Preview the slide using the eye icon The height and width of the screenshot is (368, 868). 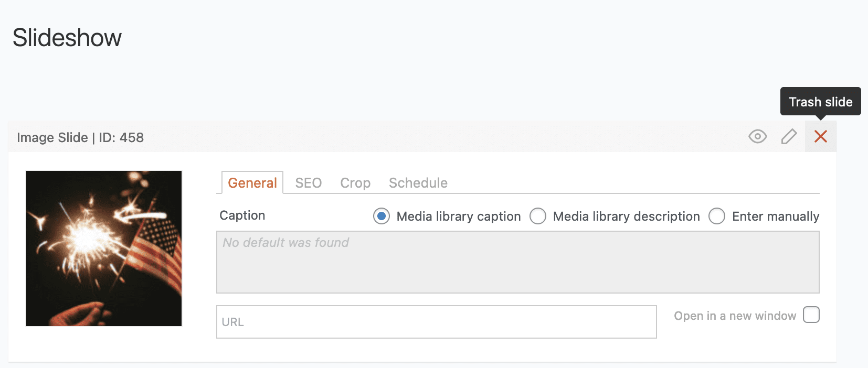757,137
